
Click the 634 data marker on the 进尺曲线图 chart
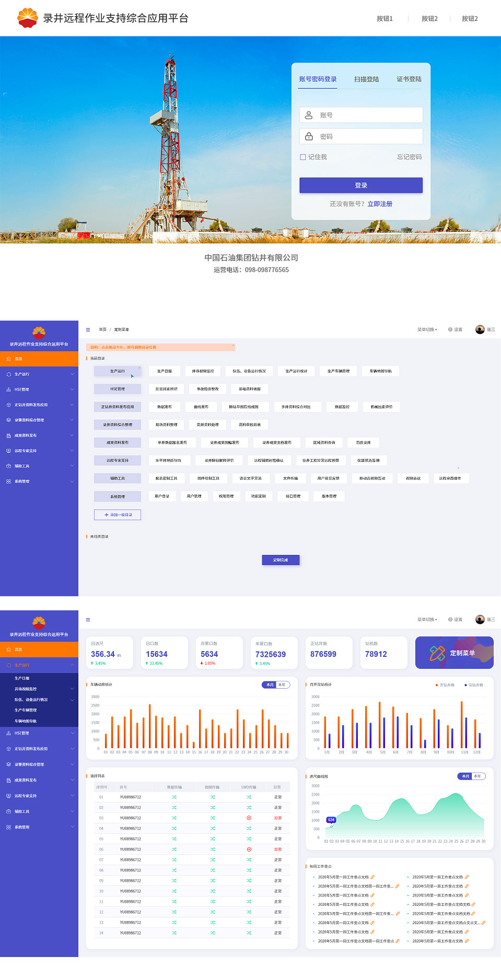331,820
